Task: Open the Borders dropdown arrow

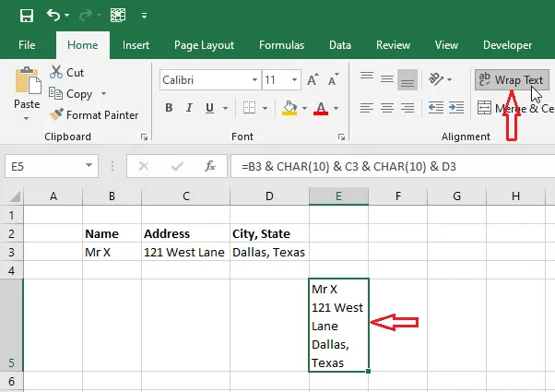Action: coord(265,108)
